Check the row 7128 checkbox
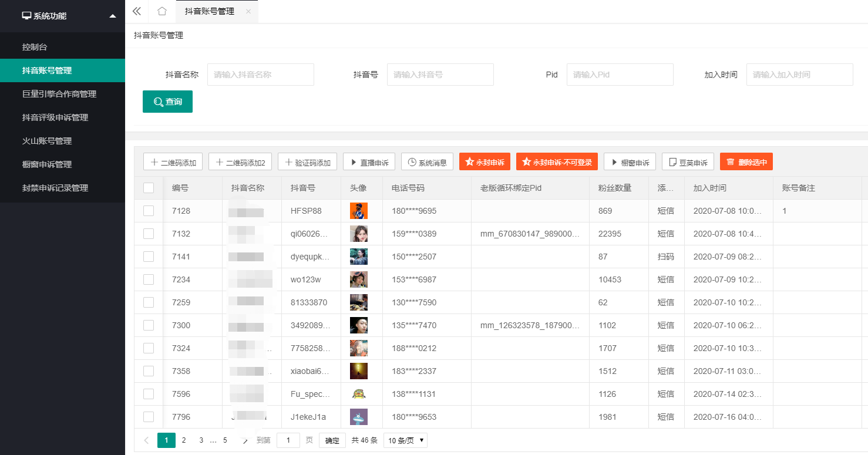 tap(149, 211)
